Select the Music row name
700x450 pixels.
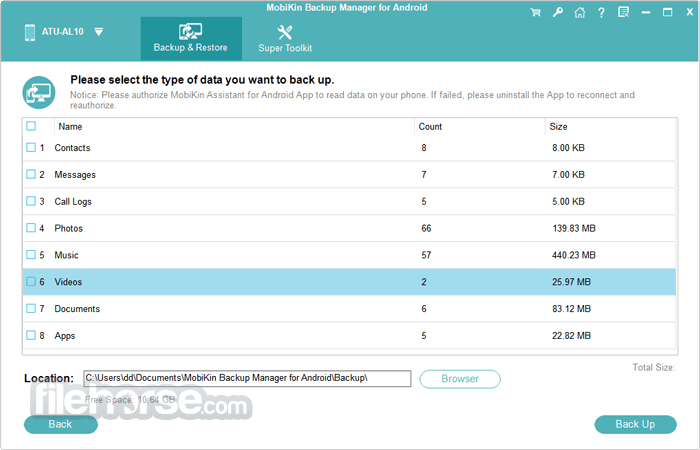tap(66, 255)
